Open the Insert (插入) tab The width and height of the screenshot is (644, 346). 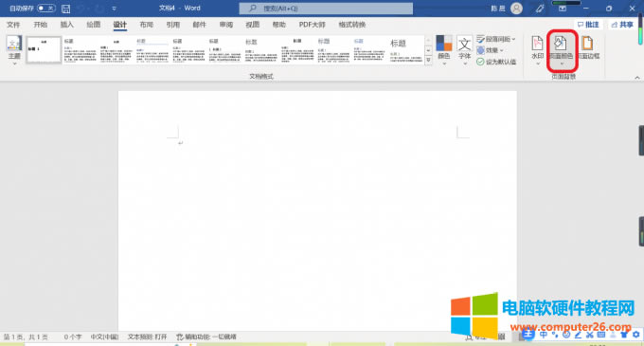(x=67, y=25)
